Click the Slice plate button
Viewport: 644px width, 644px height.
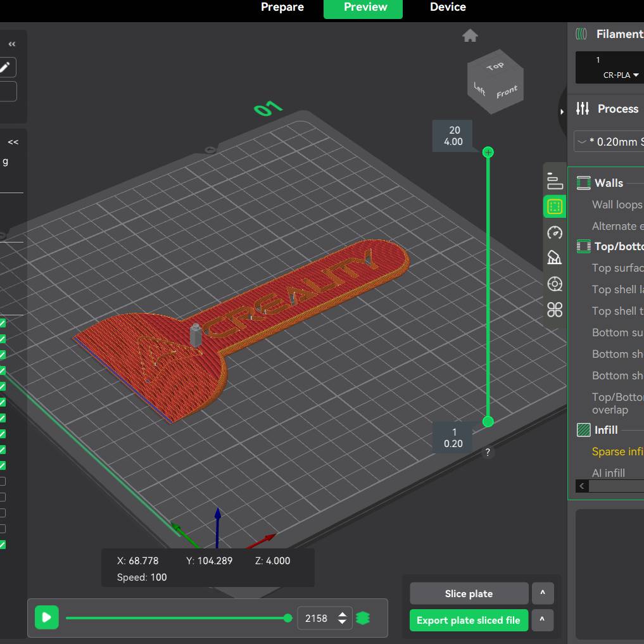pos(469,594)
